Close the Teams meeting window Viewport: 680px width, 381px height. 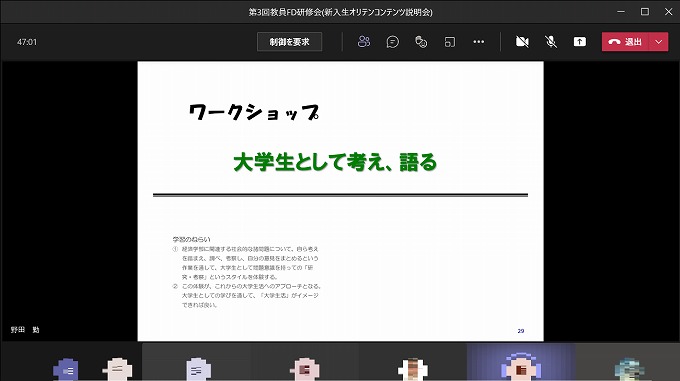(x=668, y=12)
